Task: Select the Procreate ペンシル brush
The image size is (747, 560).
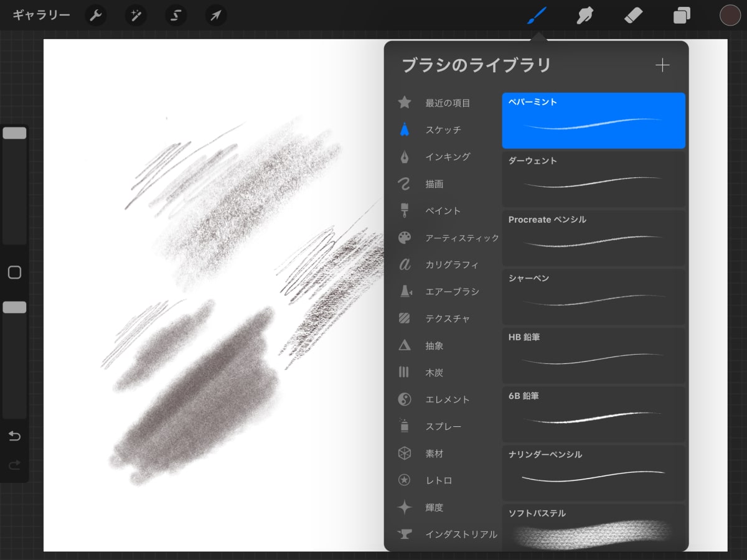Action: pyautogui.click(x=594, y=238)
